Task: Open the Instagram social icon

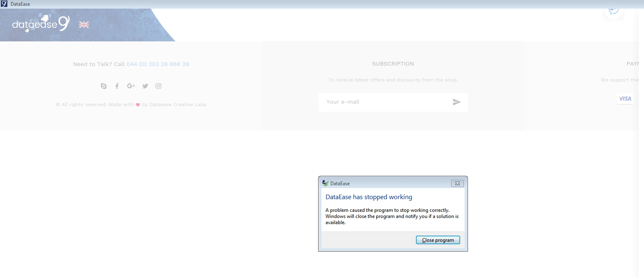Action: (x=158, y=86)
